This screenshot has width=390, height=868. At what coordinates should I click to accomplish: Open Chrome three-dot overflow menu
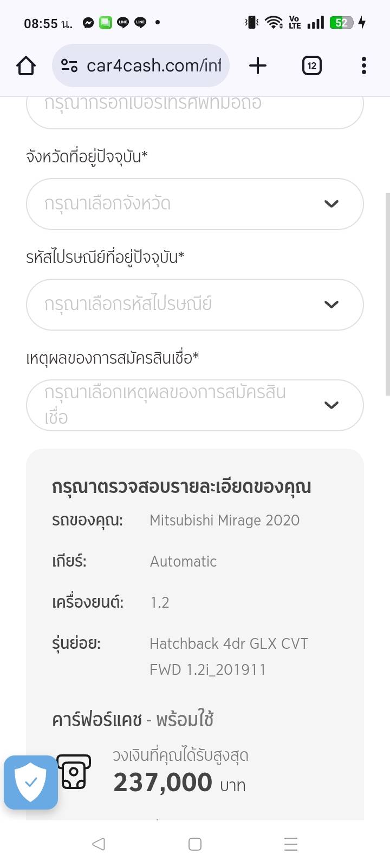pyautogui.click(x=363, y=66)
